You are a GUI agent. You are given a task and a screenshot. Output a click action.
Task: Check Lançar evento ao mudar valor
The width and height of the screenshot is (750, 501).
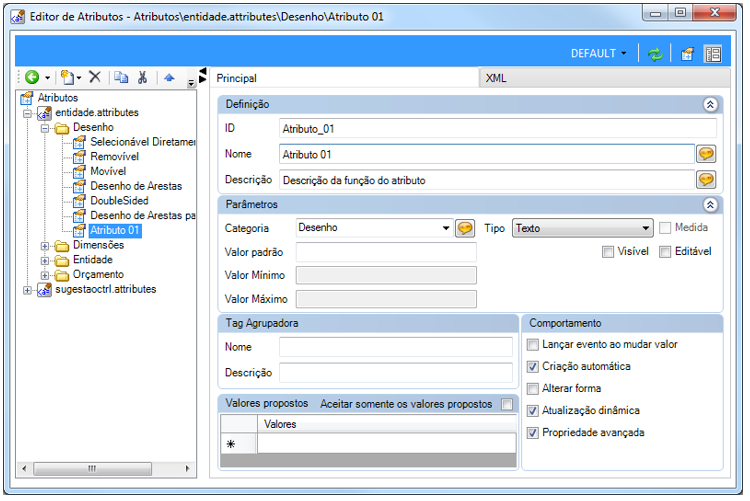click(x=532, y=345)
